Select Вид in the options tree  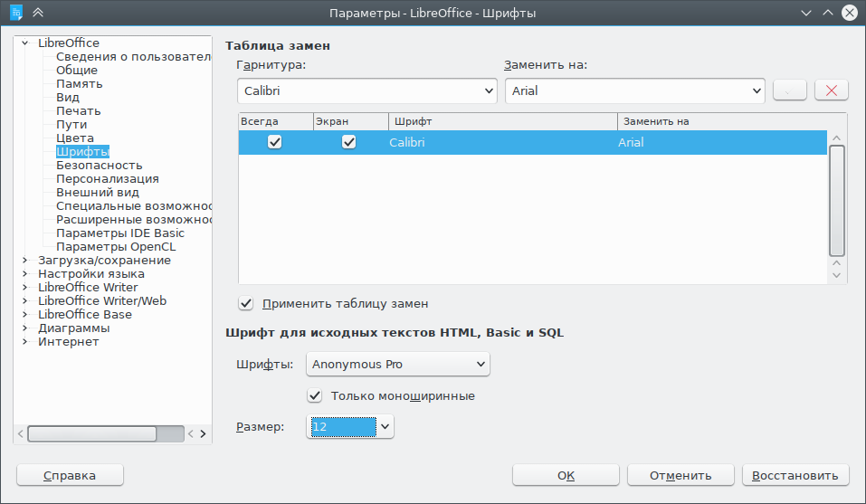(68, 97)
